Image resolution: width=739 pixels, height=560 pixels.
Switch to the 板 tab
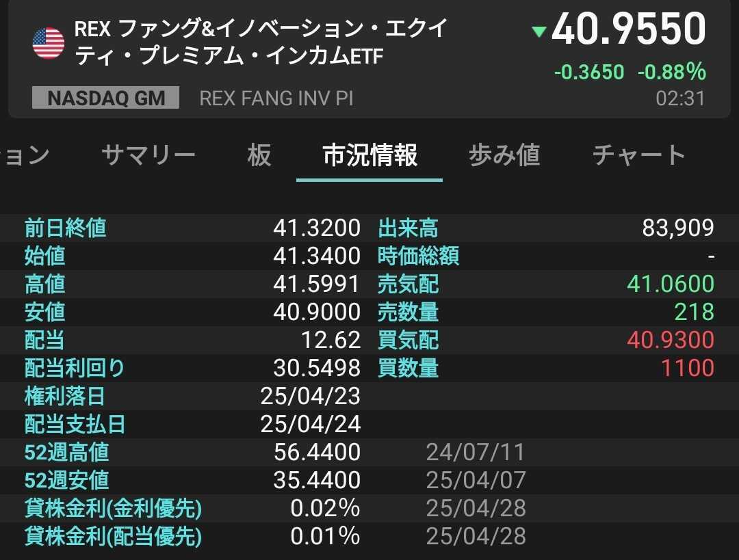pyautogui.click(x=259, y=155)
